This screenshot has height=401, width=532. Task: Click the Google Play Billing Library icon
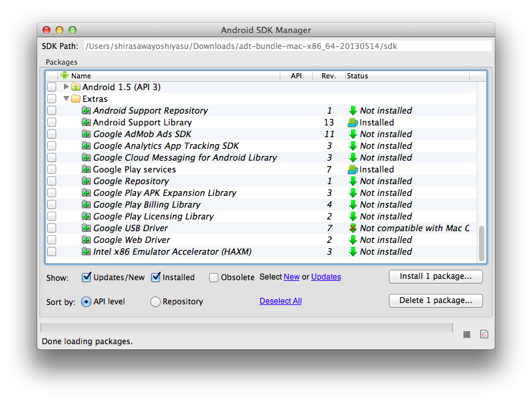click(86, 204)
